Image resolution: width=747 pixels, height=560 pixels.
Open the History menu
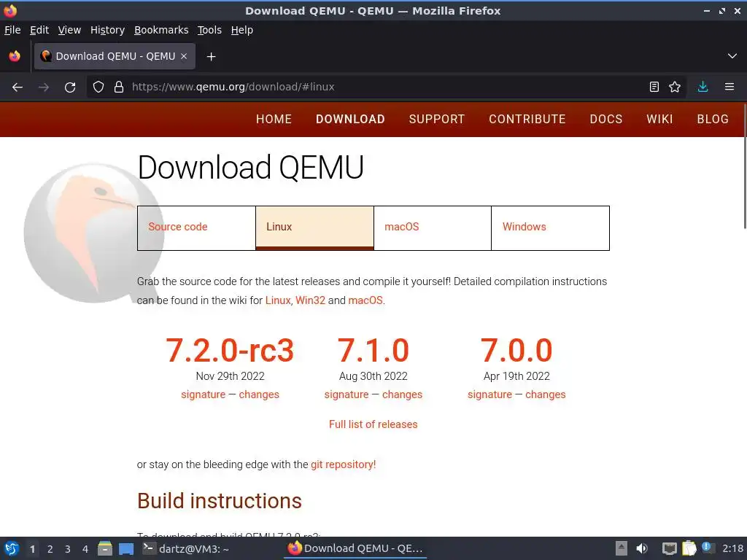[108, 30]
